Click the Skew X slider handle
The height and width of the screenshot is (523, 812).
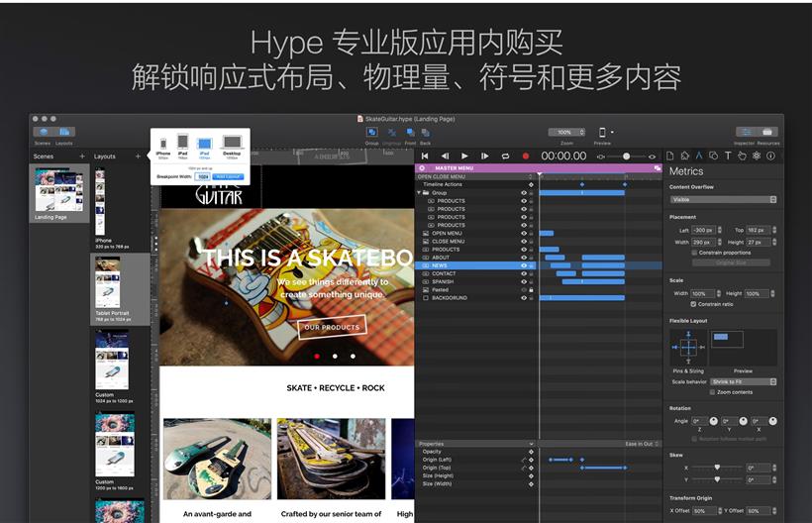pyautogui.click(x=717, y=468)
